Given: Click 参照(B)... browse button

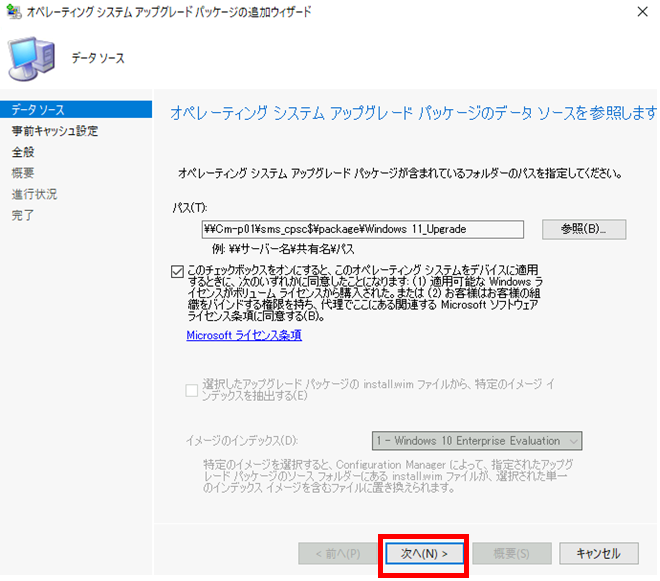Looking at the screenshot, I should (x=584, y=229).
